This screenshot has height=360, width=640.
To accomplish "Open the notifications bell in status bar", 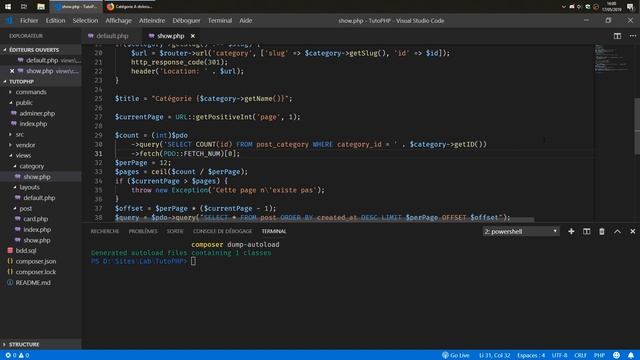I will coord(631,356).
